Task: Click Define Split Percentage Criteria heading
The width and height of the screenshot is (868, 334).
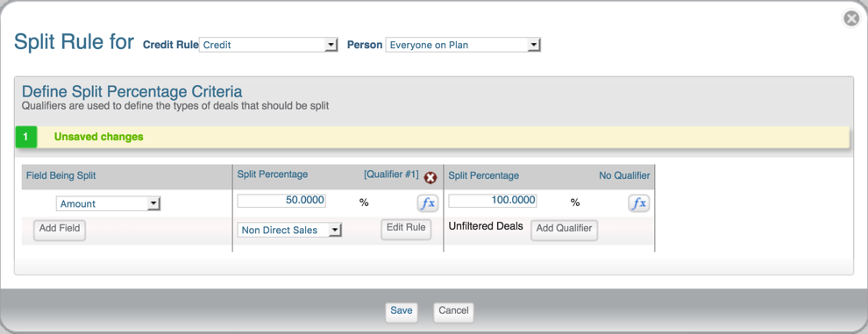Action: pos(132,91)
